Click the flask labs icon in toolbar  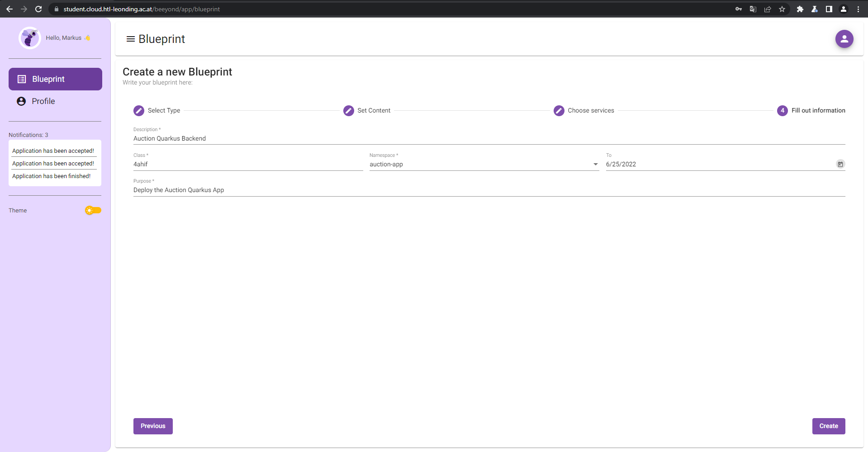[815, 9]
